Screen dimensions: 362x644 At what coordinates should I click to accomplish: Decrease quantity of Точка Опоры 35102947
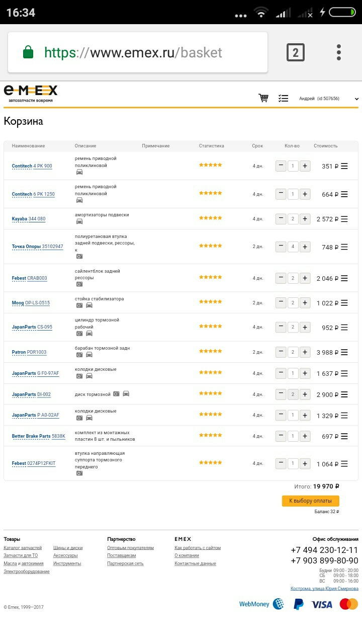(x=281, y=247)
